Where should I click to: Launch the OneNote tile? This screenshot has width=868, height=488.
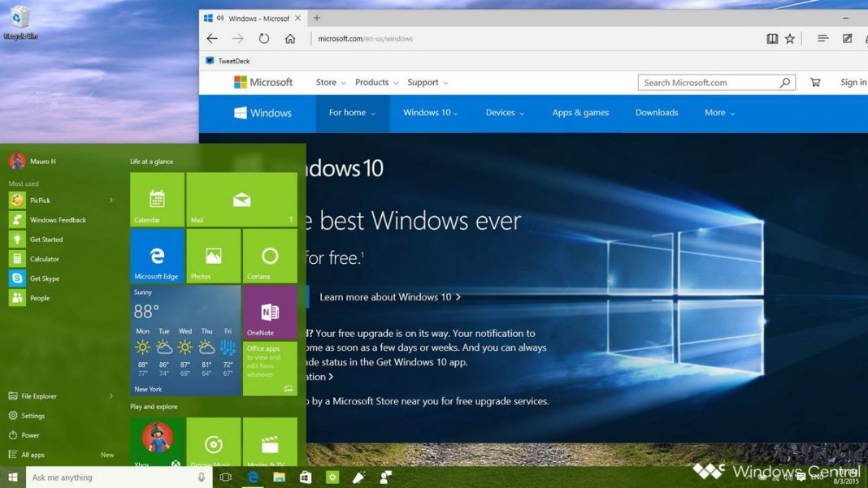[x=270, y=312]
